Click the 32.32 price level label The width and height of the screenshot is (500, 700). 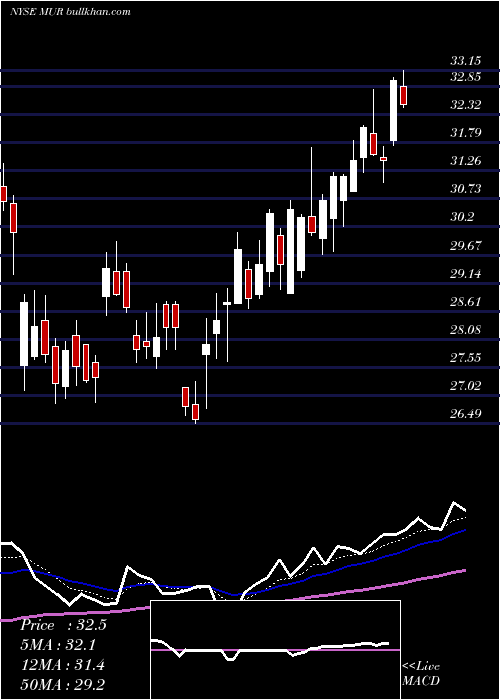pyautogui.click(x=465, y=105)
